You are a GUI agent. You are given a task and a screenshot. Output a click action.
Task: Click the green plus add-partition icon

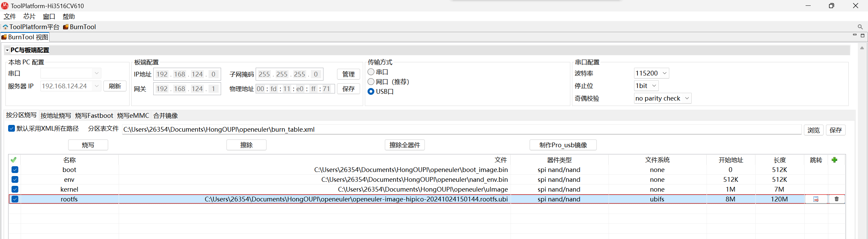click(834, 160)
